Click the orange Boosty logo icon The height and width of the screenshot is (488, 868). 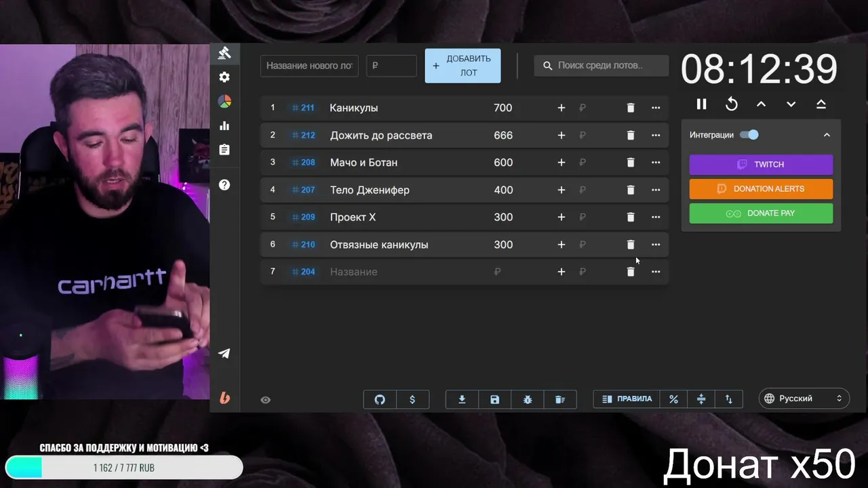224,399
